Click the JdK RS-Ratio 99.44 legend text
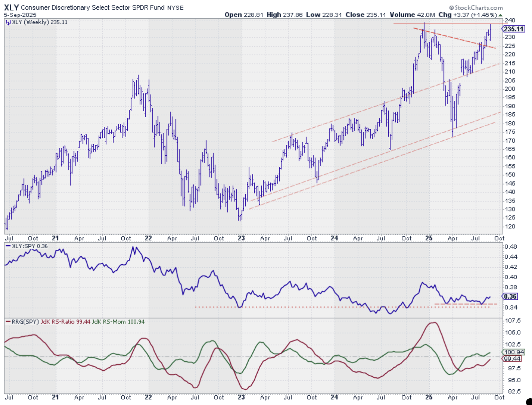This screenshot has height=405, width=532. [65, 322]
